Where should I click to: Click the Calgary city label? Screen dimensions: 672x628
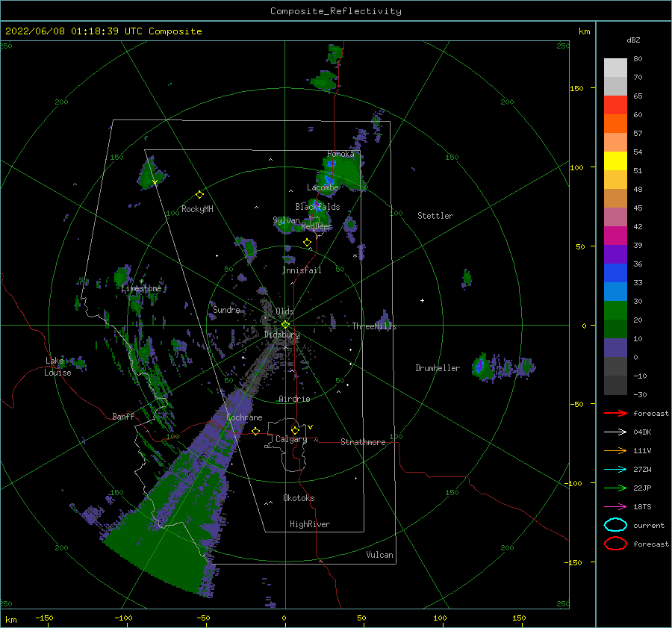coord(291,439)
